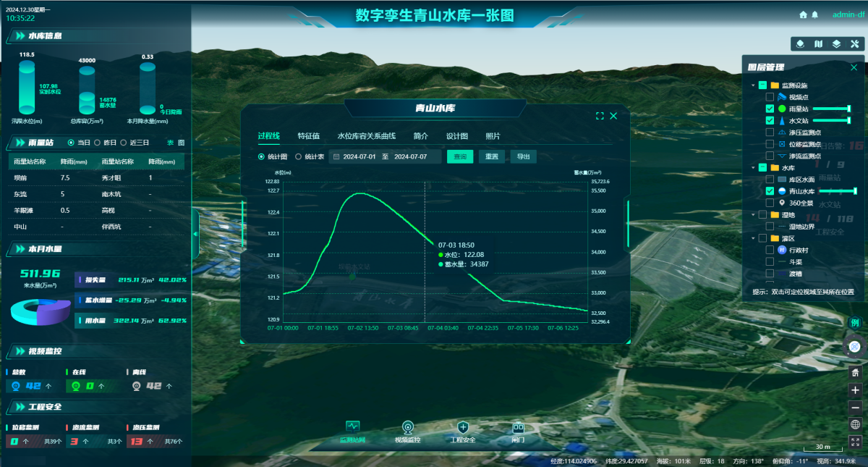The image size is (868, 467).
Task: Click the end date field 2024-07-07
Action: [412, 156]
